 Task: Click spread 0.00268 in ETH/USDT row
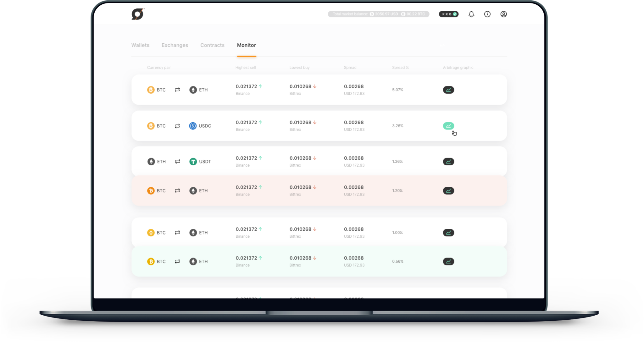coord(354,158)
